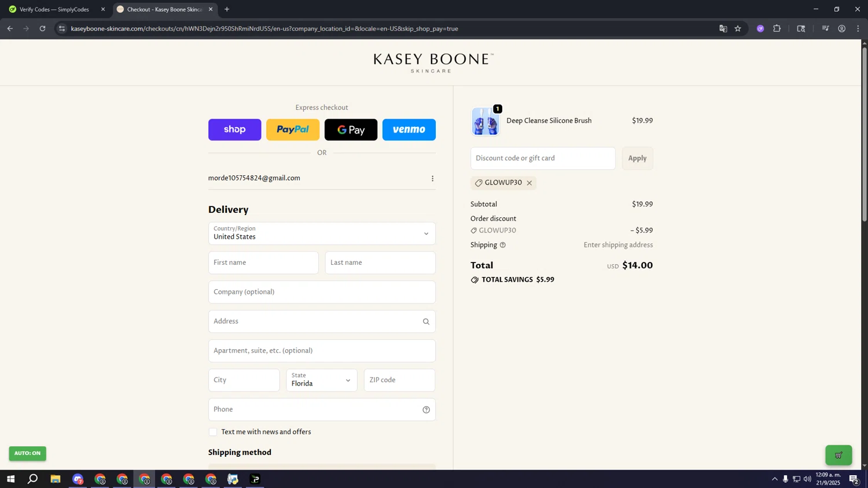Apply the discount code
Viewport: 868px width, 488px height.
637,158
